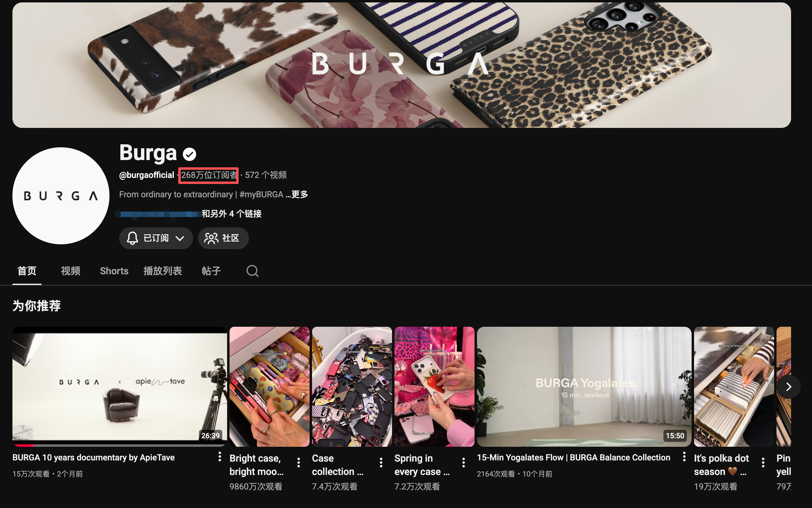Open the BURGA Yogalates workout video thumbnail
812x508 pixels.
[584, 386]
